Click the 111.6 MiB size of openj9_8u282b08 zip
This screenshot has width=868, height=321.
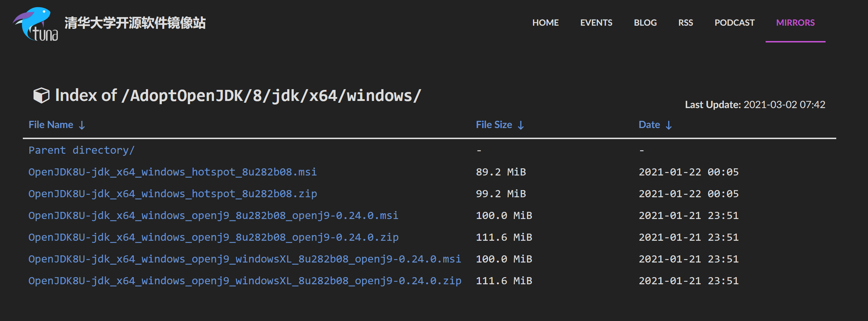pyautogui.click(x=504, y=237)
